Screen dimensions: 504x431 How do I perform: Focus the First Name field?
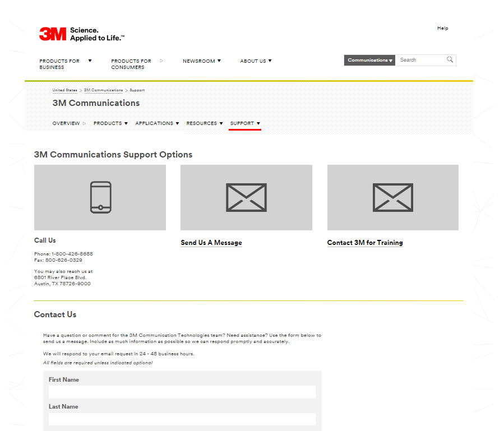(x=182, y=392)
